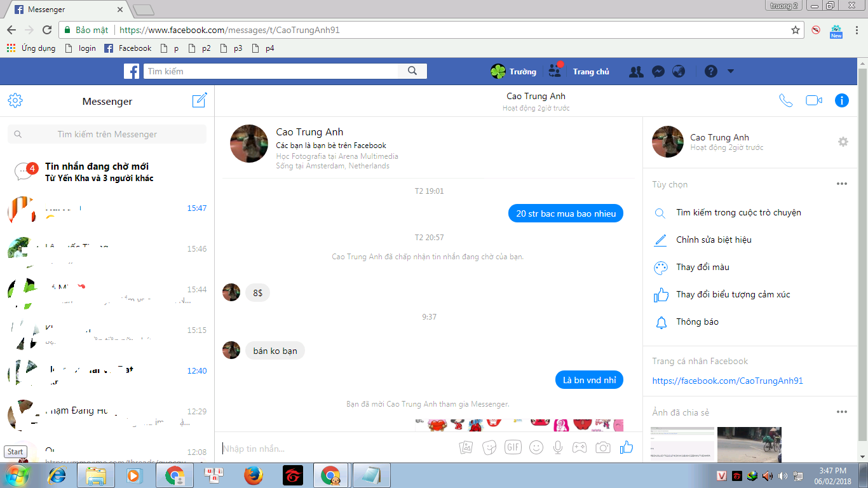Open the conversation timestamped 15:47
The width and height of the screenshot is (868, 488).
tap(107, 211)
